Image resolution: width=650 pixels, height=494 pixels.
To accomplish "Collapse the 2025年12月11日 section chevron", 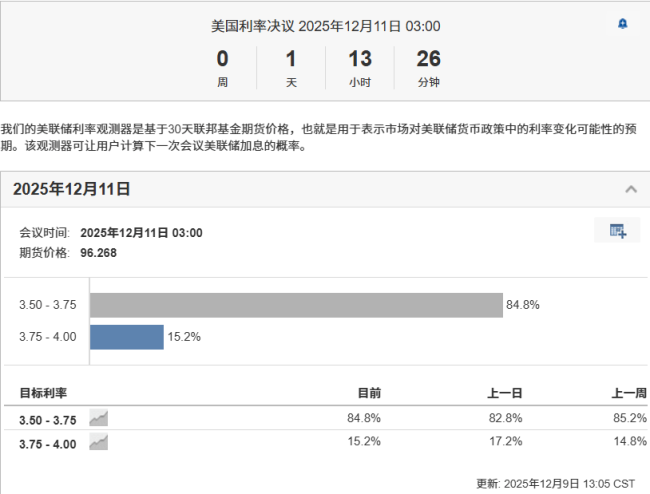I will pos(630,189).
